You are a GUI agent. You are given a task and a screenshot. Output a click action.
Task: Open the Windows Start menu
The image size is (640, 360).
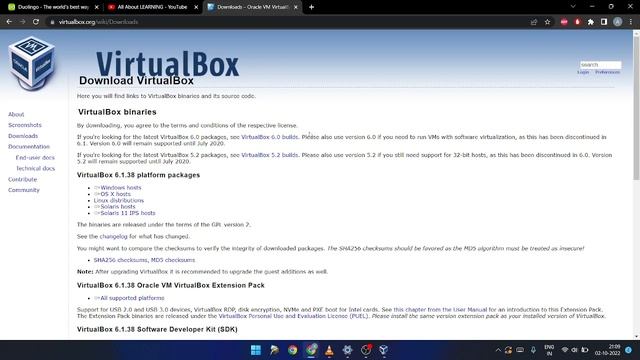coord(256,350)
